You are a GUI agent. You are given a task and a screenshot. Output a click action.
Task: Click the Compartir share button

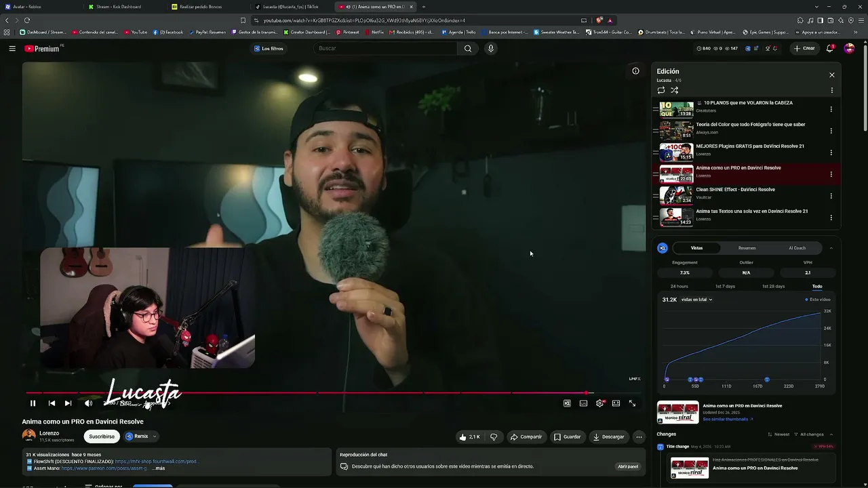pos(526,437)
